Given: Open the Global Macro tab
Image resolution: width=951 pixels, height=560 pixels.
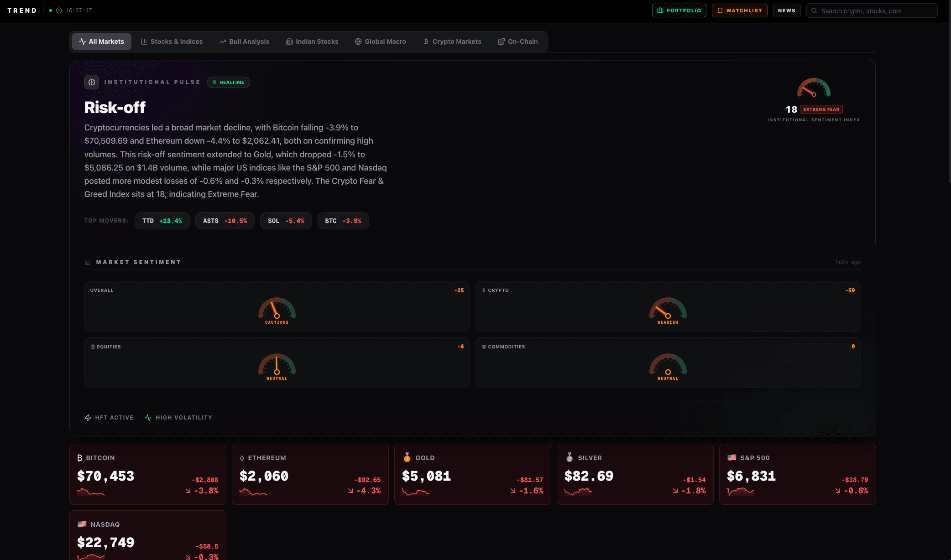Looking at the screenshot, I should pos(380,41).
